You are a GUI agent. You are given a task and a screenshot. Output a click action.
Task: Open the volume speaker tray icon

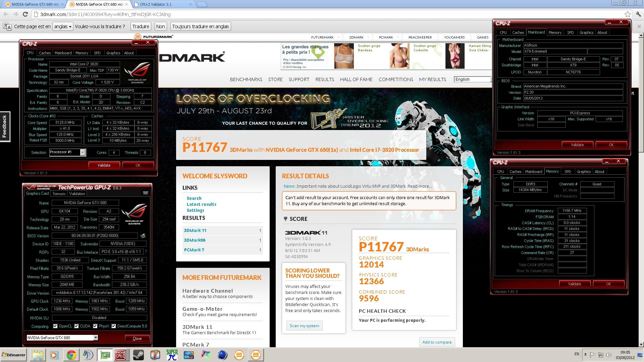[x=609, y=355]
